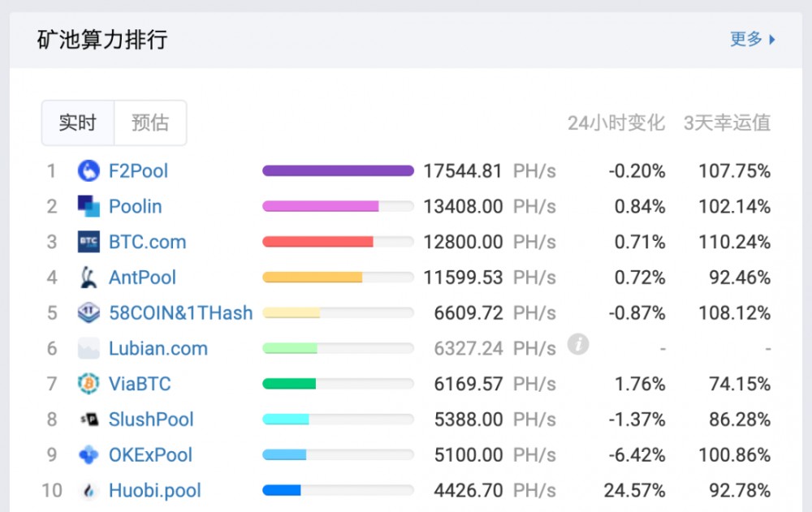Click the 24小时变化 column header
This screenshot has height=512, width=812.
coord(615,123)
